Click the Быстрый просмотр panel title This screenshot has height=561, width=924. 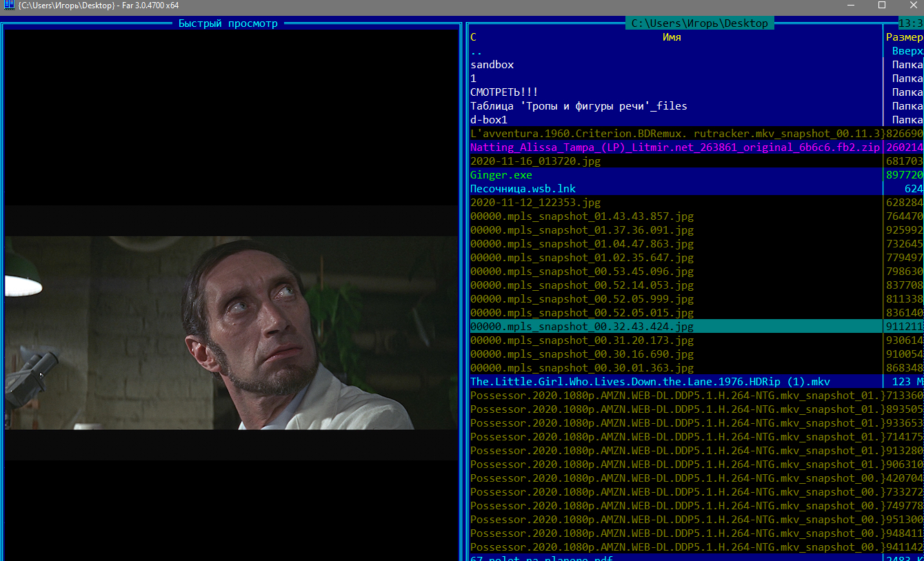pos(228,23)
